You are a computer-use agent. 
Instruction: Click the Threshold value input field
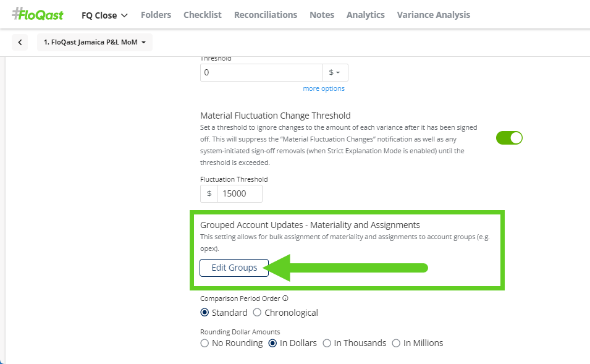point(261,72)
